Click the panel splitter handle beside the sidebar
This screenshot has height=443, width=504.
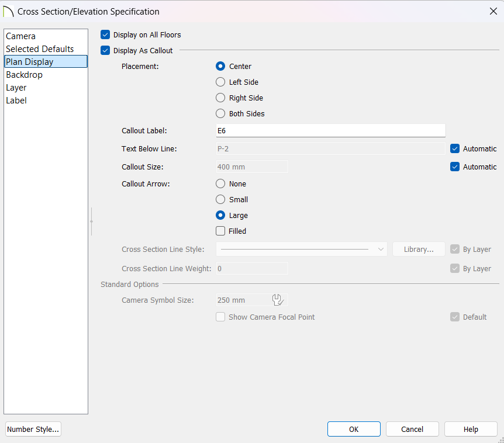tap(92, 221)
